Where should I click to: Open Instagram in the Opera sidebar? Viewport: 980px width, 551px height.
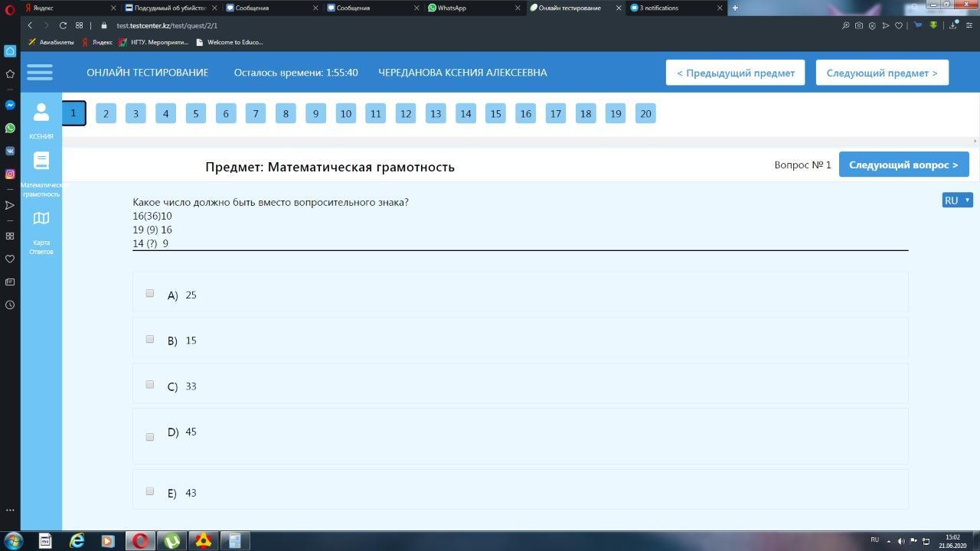(10, 174)
